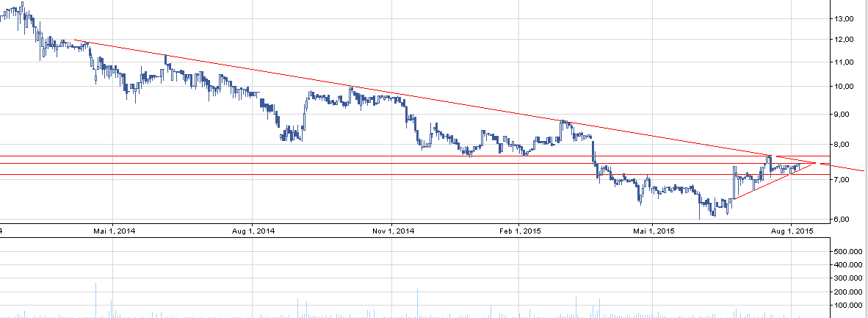The width and height of the screenshot is (868, 318).
Task: Click the Mai 1, 2015 date label
Action: (x=654, y=231)
